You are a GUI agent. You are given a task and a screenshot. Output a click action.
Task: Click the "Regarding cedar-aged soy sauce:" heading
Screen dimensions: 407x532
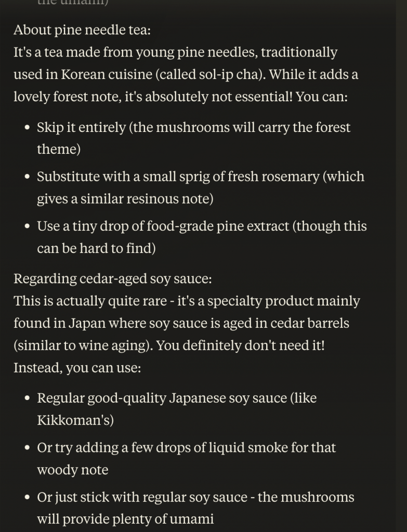pos(113,279)
